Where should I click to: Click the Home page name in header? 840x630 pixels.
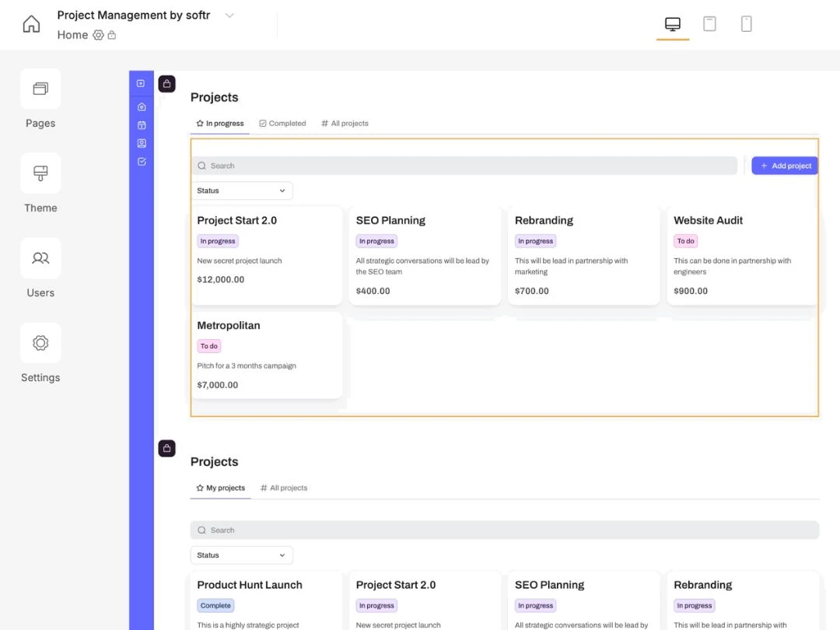[x=72, y=35]
